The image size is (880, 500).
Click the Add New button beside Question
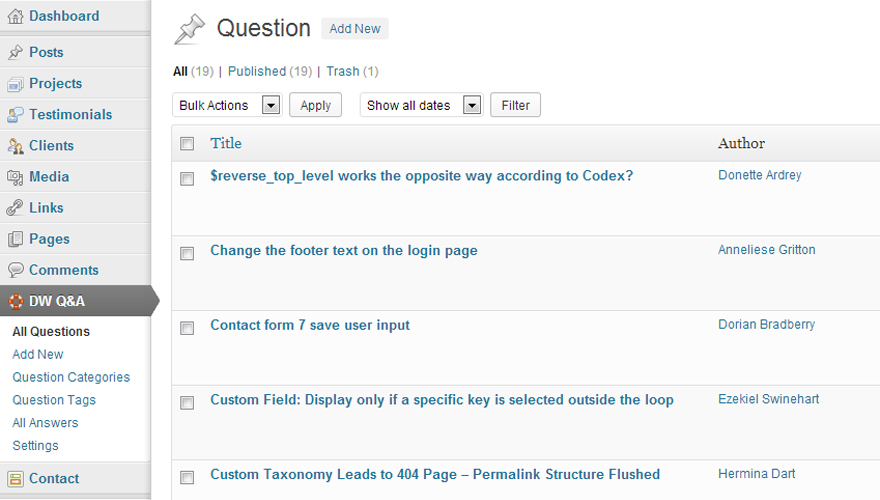pyautogui.click(x=355, y=29)
